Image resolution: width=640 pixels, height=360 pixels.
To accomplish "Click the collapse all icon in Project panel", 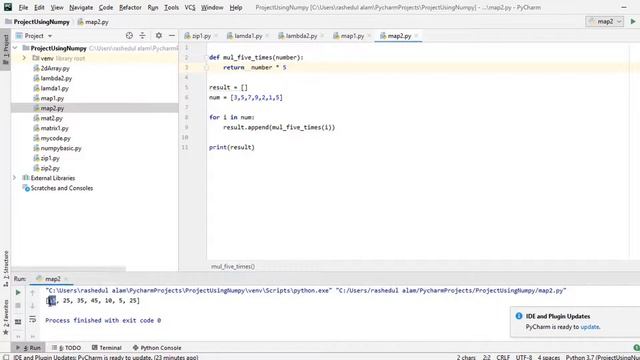I will (142, 36).
